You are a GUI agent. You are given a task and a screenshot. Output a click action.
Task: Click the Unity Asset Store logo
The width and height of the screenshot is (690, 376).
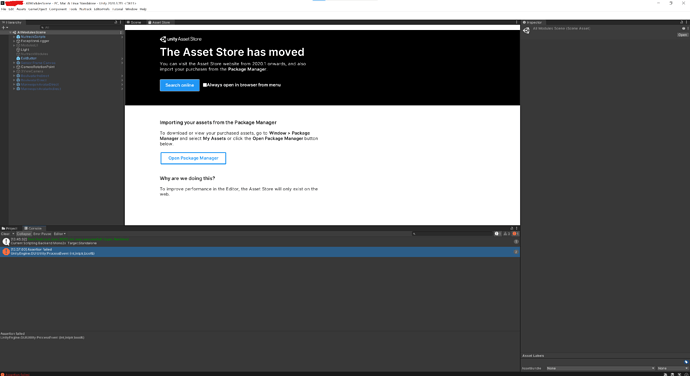(180, 39)
